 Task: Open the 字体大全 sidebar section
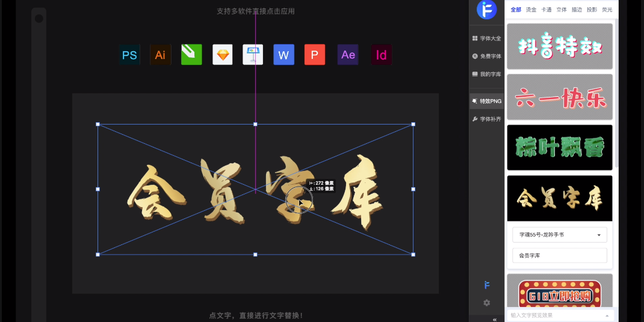(x=487, y=38)
